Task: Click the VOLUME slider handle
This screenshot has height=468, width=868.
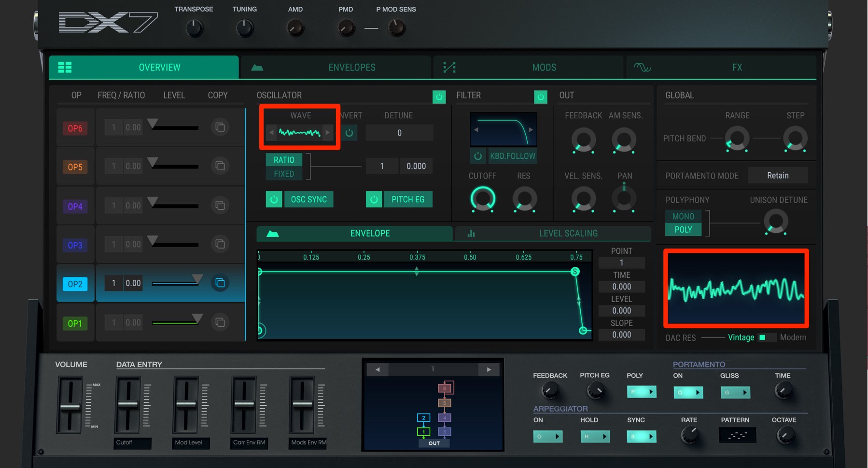Action: pyautogui.click(x=70, y=407)
